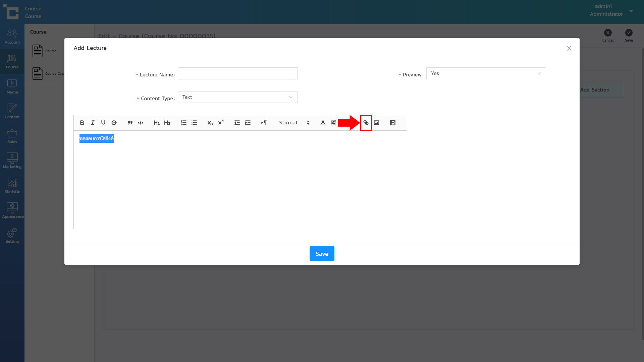Open the text color picker

tap(323, 123)
